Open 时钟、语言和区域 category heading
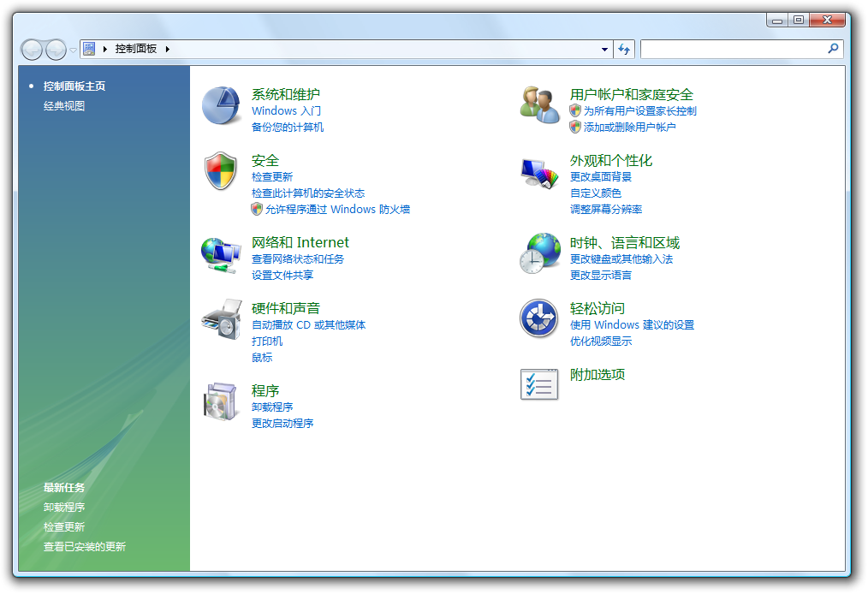 point(625,243)
